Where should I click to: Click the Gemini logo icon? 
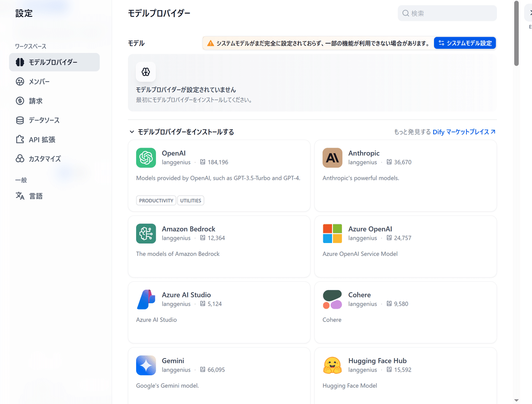[x=146, y=365]
